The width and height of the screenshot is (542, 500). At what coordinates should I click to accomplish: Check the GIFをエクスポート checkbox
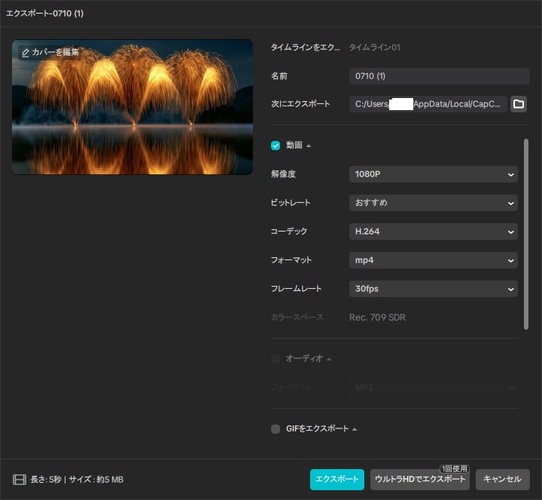pos(275,429)
